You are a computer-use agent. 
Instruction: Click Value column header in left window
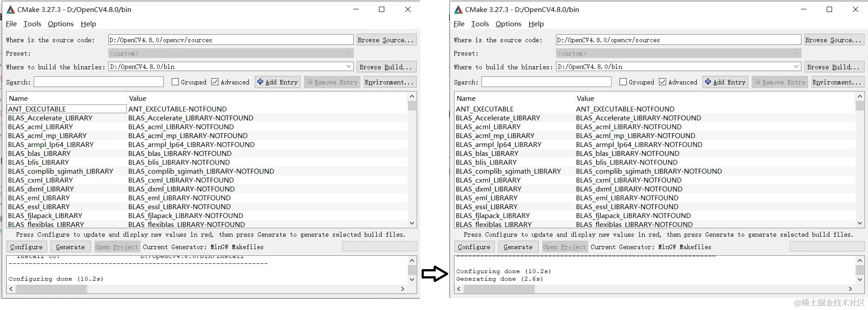coord(267,99)
